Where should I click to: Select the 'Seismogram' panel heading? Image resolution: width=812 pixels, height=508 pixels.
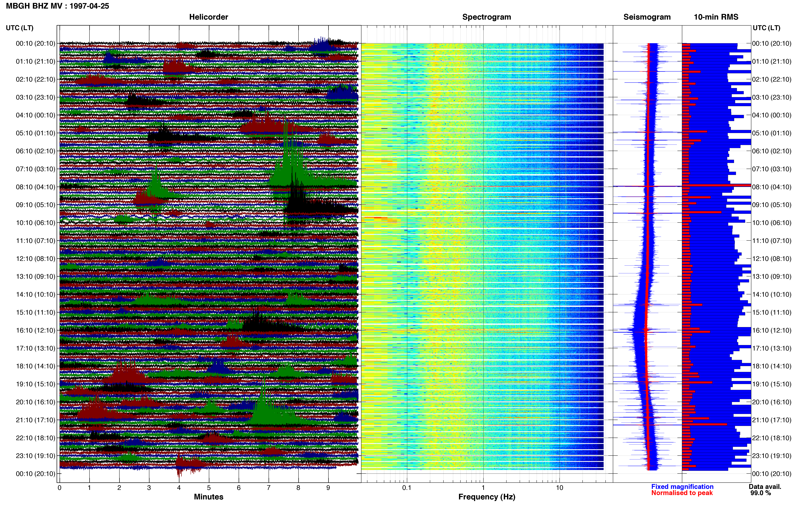[x=647, y=17]
